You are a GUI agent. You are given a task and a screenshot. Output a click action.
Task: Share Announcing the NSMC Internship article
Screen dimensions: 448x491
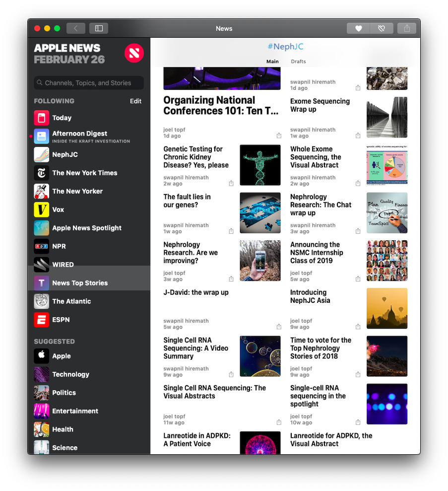coord(358,279)
